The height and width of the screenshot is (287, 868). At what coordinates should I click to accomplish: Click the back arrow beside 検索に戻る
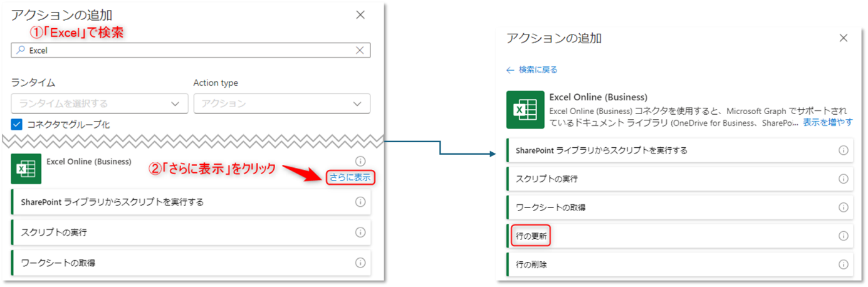tap(510, 70)
